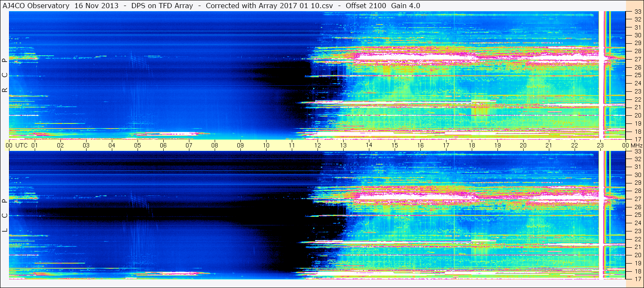Image resolution: width=644 pixels, height=288 pixels.
Task: Pick the 23 hour marker on UTC axis
Action: pos(600,145)
